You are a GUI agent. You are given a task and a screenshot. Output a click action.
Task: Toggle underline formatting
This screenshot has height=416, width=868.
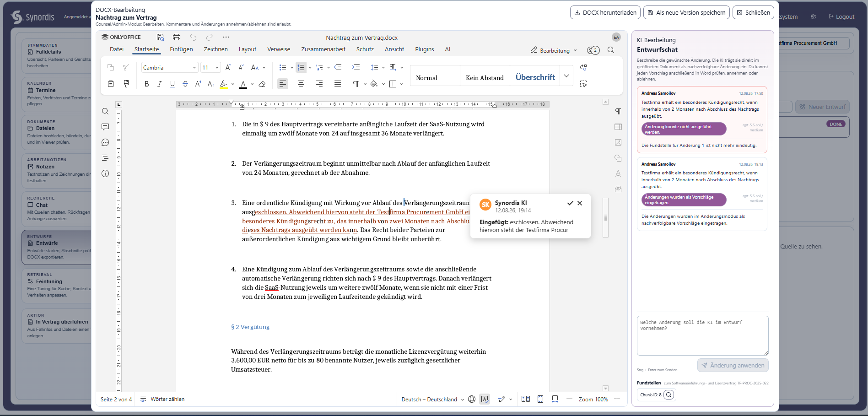[173, 84]
